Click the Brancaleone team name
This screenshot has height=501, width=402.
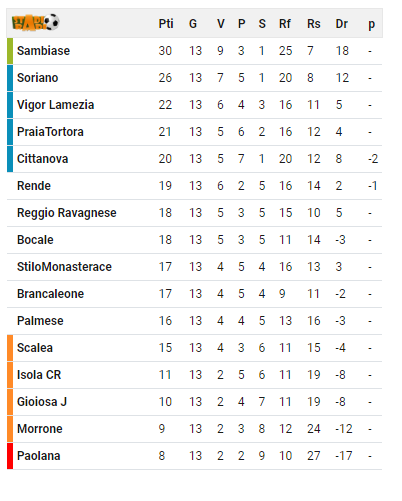point(50,294)
